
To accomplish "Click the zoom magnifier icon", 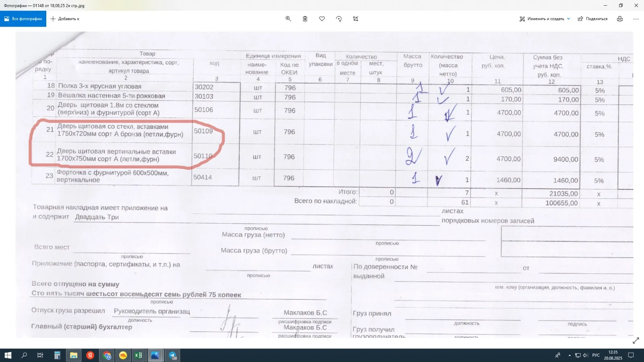I will (x=288, y=19).
